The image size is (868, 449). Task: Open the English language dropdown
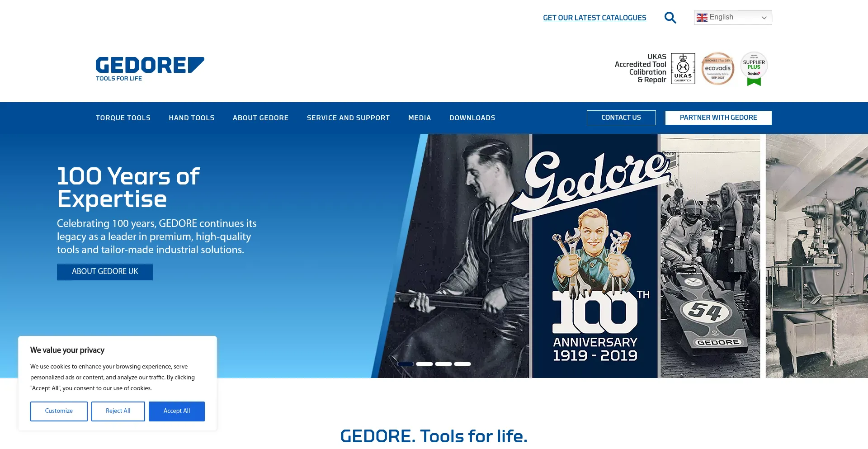pyautogui.click(x=733, y=18)
